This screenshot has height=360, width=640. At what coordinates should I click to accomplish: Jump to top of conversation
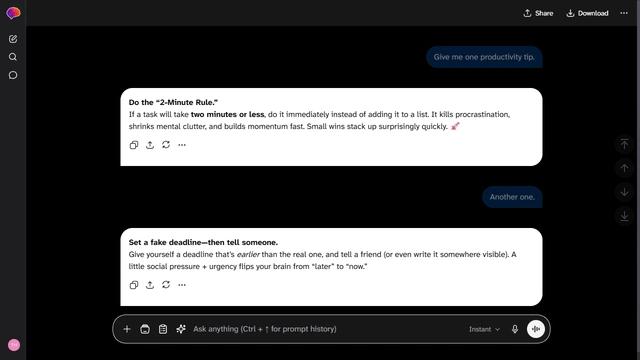(x=624, y=144)
